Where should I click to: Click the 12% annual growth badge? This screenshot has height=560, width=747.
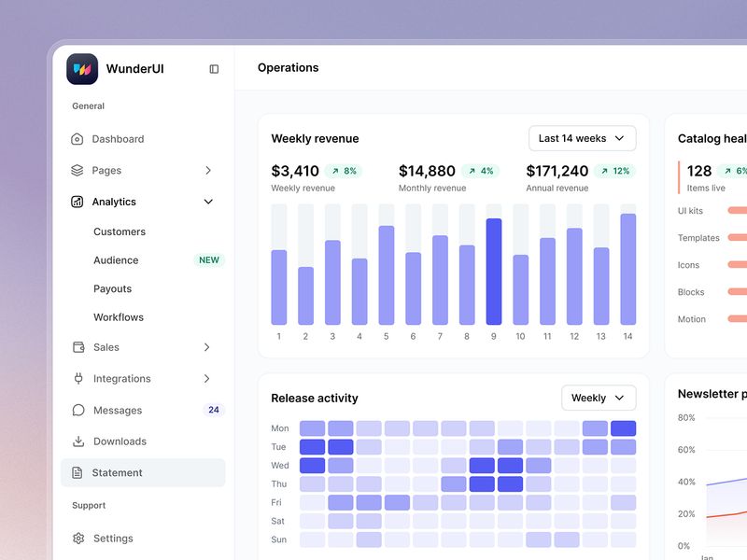pos(615,171)
